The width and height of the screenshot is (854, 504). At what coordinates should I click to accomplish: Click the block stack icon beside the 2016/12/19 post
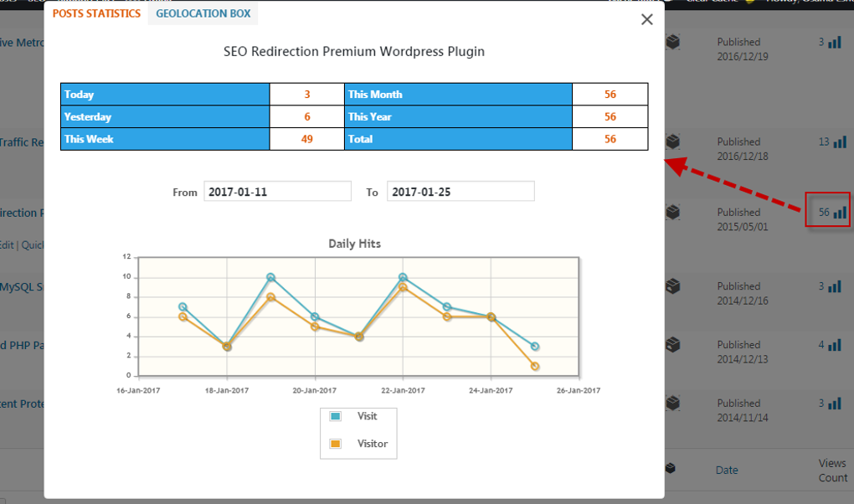(x=673, y=42)
